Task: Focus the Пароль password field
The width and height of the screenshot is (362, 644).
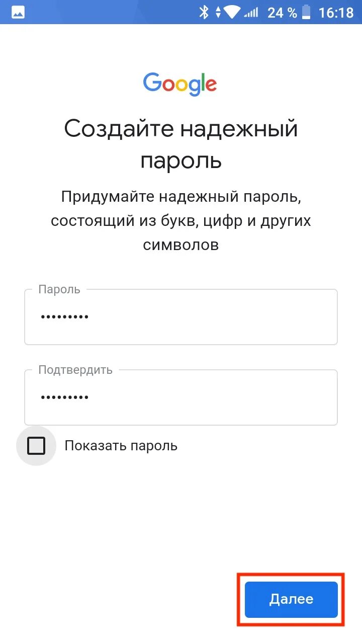Action: tap(181, 317)
